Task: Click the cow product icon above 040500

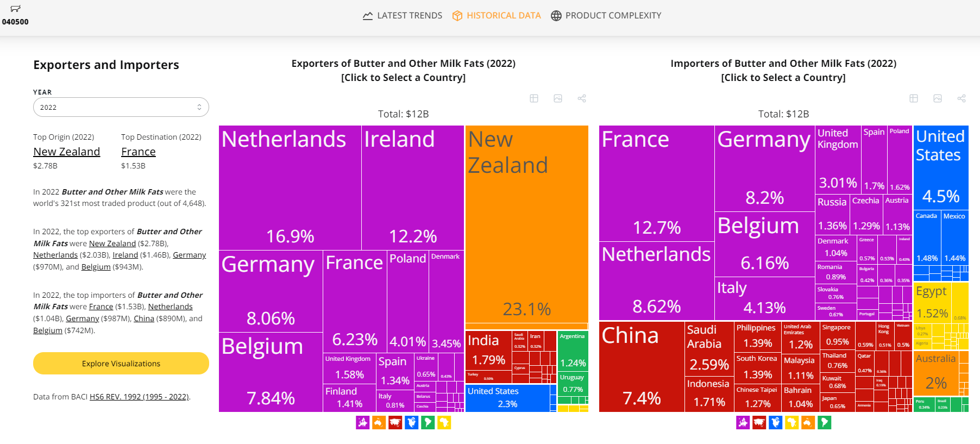Action: point(15,9)
